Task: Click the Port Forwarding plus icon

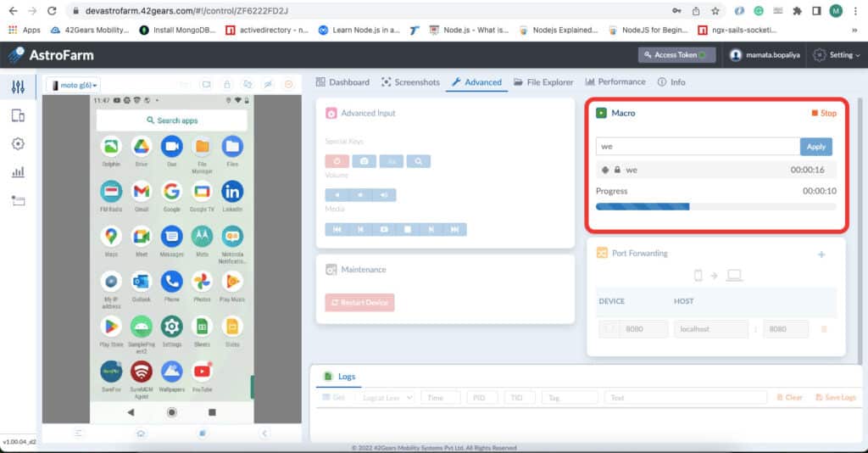Action: 821,254
